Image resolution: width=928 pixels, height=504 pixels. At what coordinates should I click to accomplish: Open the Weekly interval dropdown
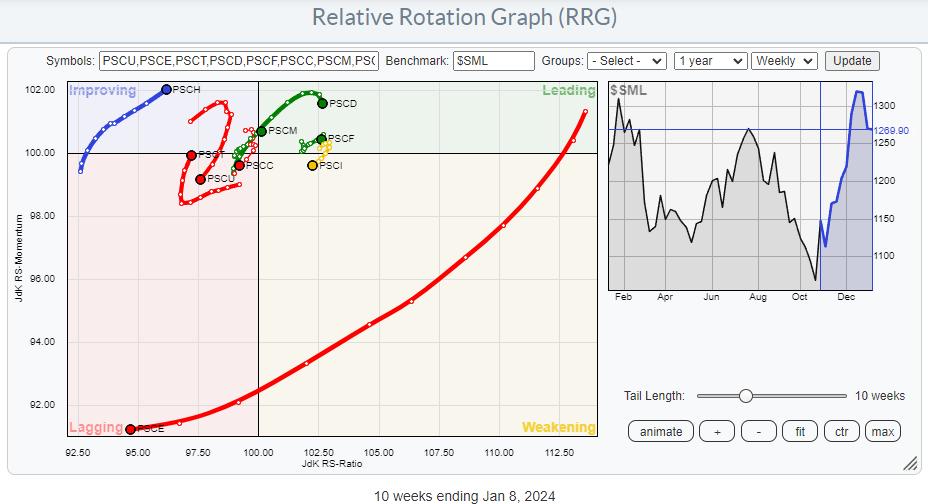784,61
